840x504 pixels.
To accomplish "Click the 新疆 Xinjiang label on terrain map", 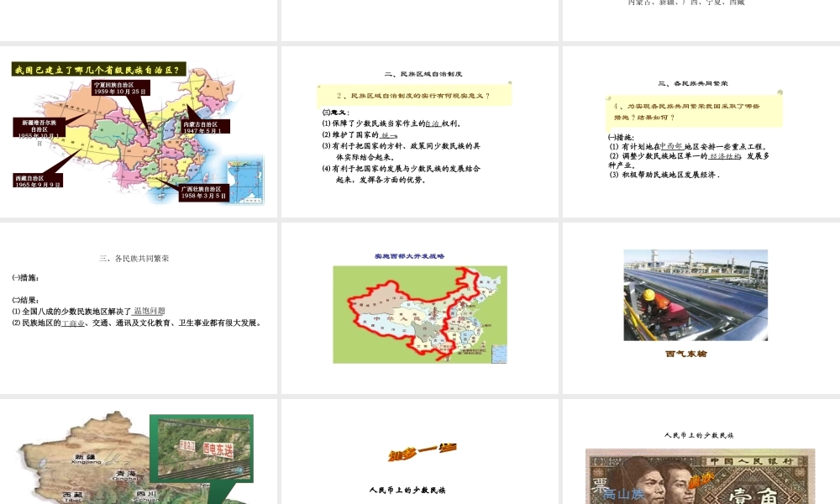I will click(x=86, y=459).
